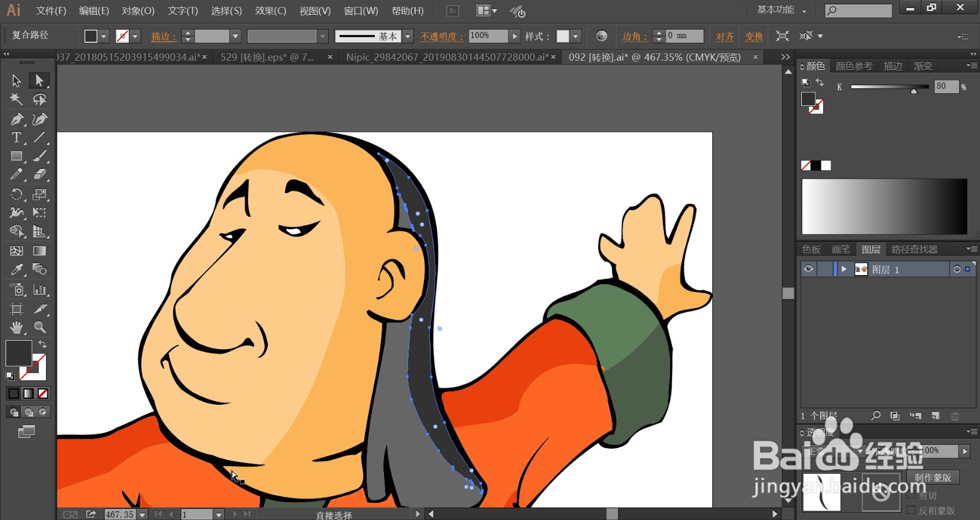
Task: Open the 文件(F) menu
Action: [51, 11]
